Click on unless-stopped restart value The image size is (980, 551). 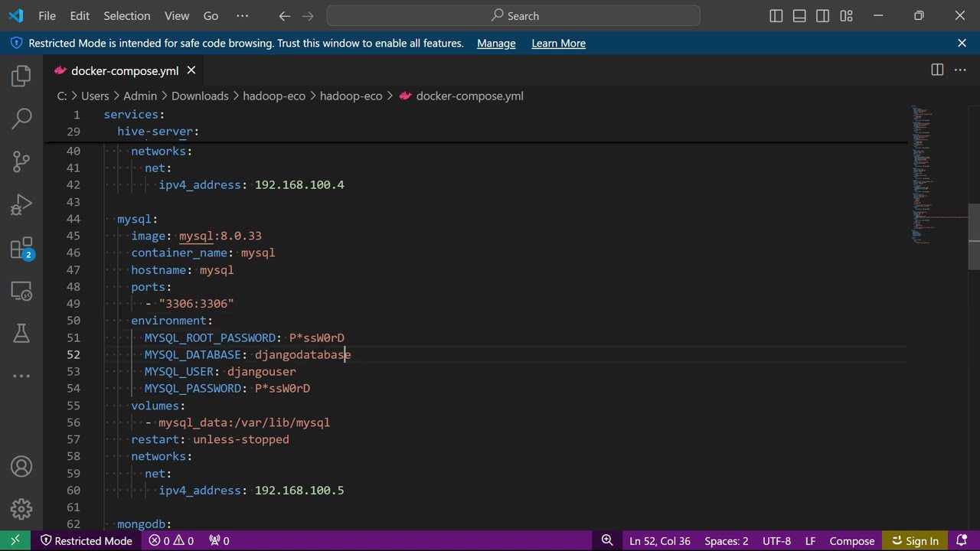(x=241, y=439)
